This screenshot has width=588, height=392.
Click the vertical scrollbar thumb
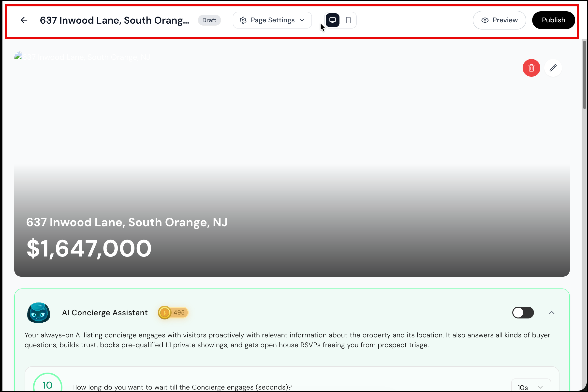click(585, 75)
